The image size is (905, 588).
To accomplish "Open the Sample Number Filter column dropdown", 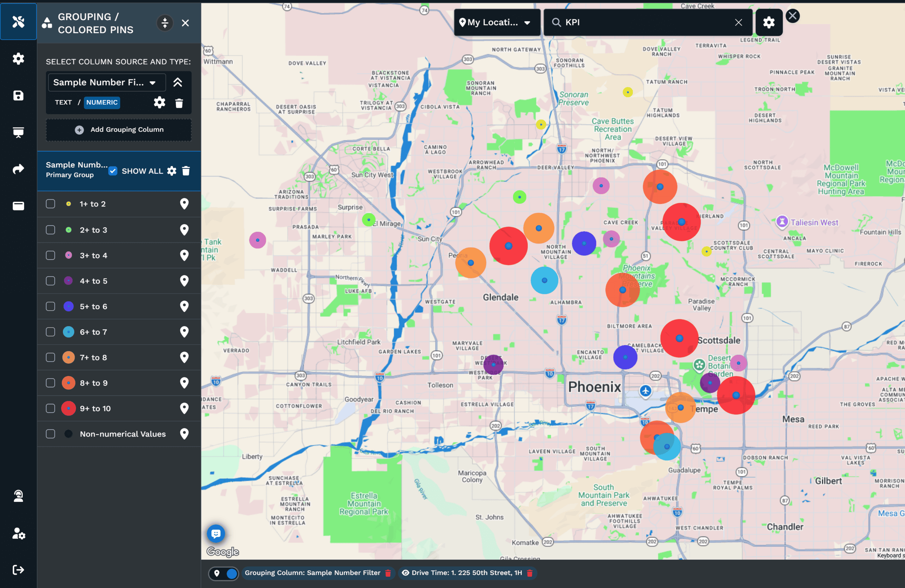I will [x=107, y=82].
